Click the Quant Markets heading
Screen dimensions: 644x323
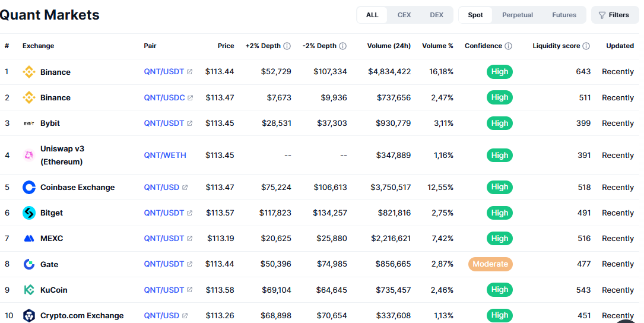pos(50,15)
